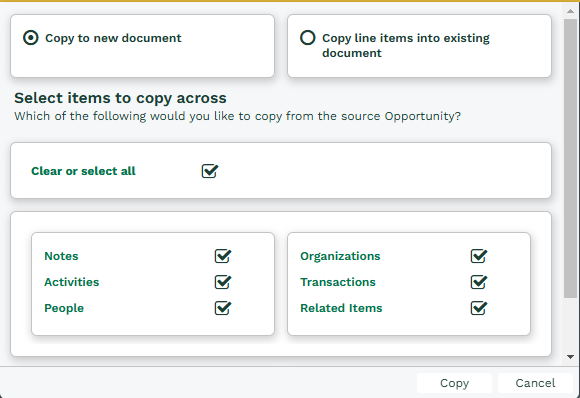Click the Copy button
Viewport: 580px width, 398px height.
tap(454, 383)
